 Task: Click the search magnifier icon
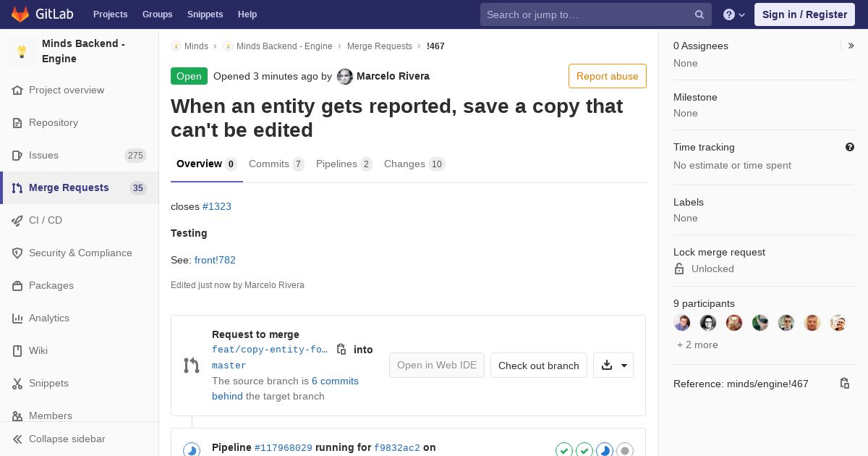(699, 14)
